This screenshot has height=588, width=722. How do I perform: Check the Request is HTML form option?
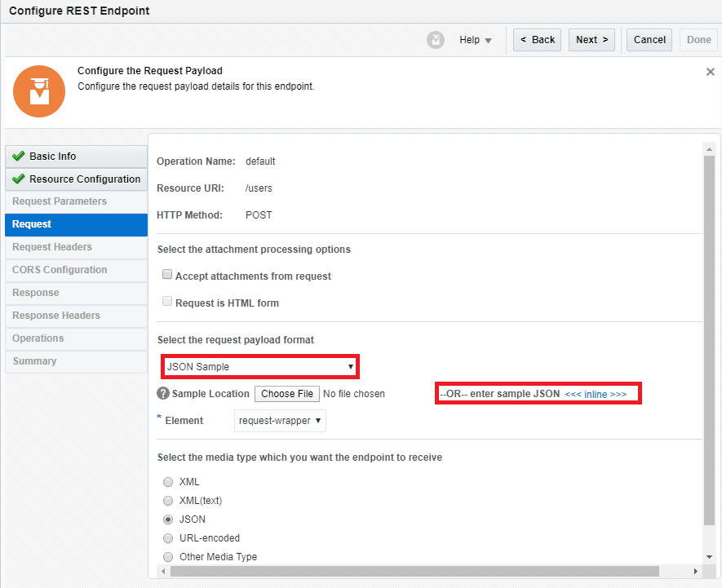coord(166,301)
